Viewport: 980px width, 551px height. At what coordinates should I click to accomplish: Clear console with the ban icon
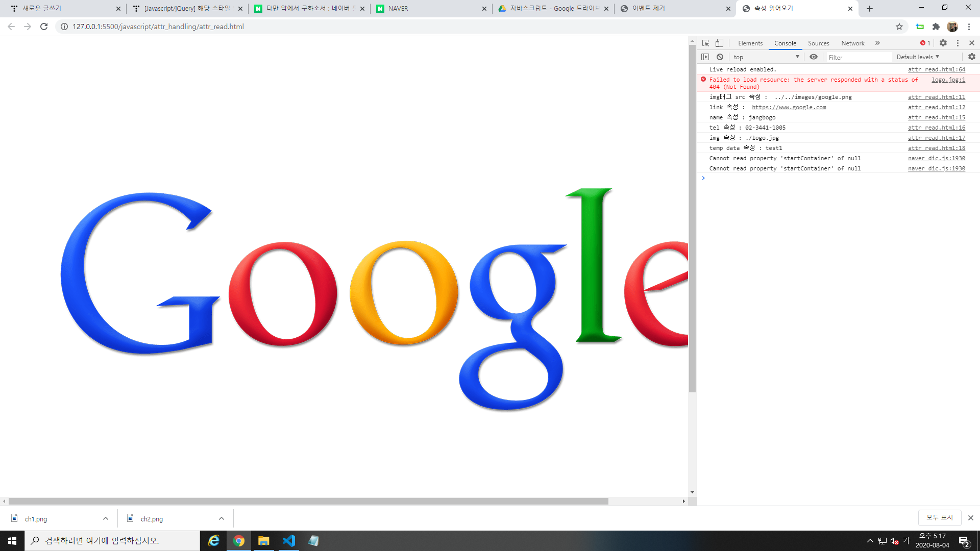point(720,57)
